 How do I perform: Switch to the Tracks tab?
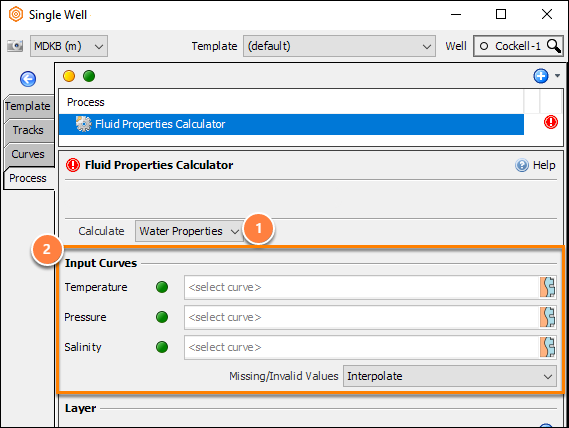(28, 130)
